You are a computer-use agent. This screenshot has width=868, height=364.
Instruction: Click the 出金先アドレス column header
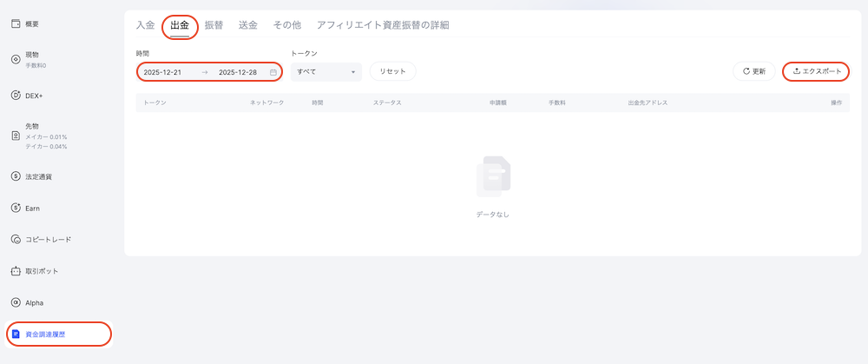pyautogui.click(x=648, y=103)
